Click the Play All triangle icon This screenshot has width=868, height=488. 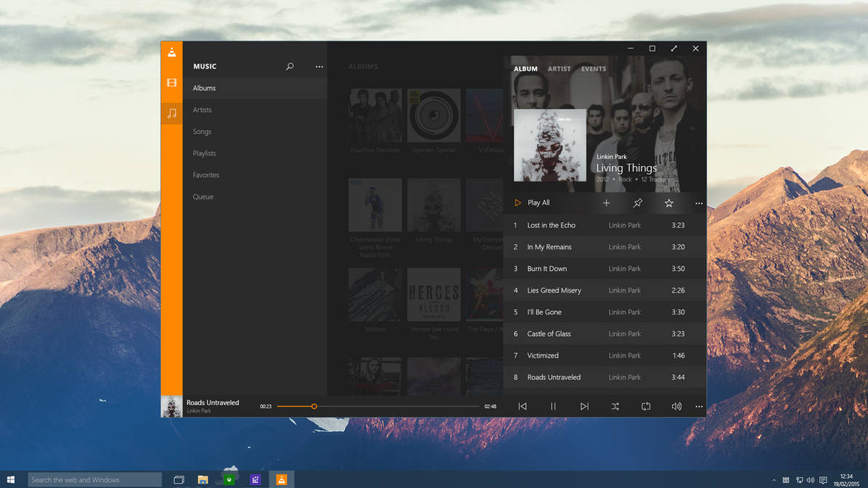tap(518, 202)
